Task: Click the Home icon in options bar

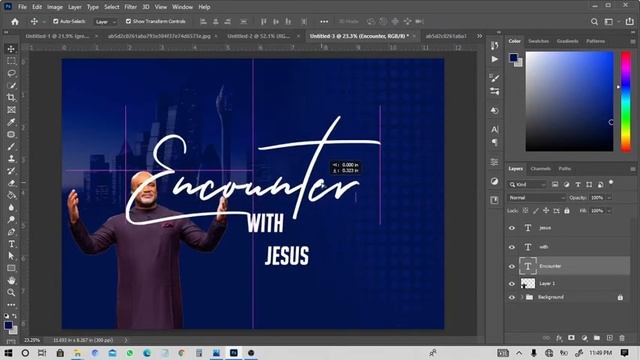Action: (15, 22)
